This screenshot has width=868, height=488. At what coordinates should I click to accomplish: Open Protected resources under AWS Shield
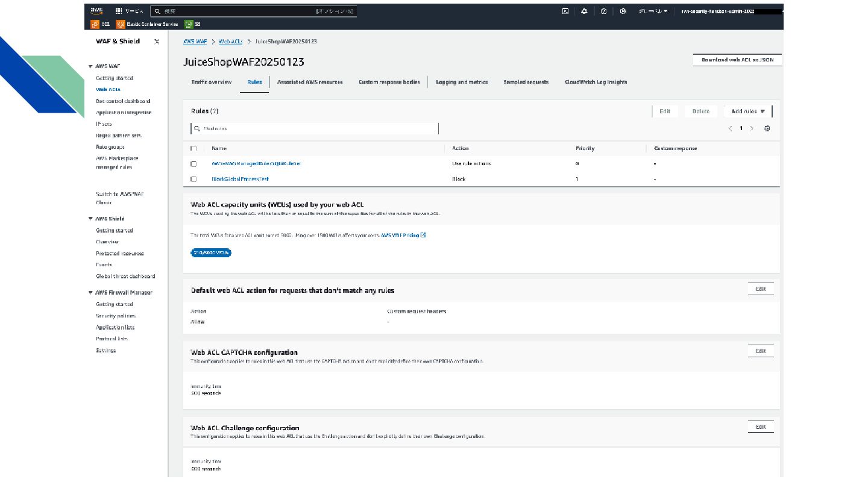tap(120, 254)
